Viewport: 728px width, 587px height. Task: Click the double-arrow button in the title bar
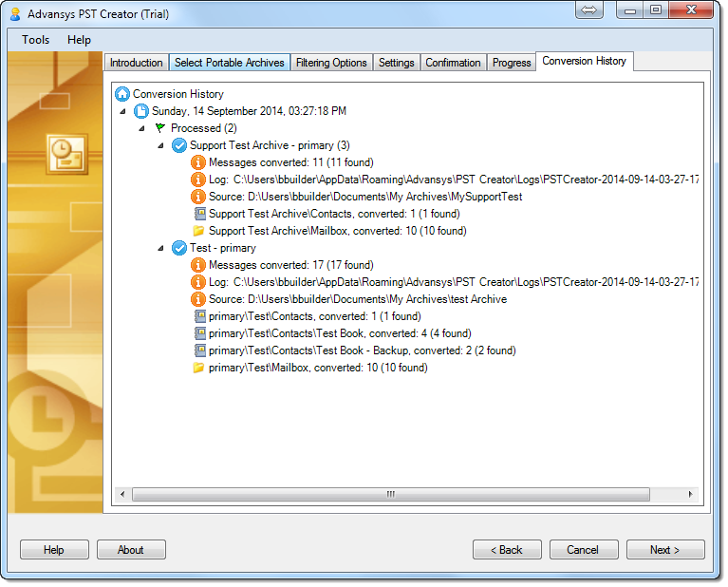point(589,9)
